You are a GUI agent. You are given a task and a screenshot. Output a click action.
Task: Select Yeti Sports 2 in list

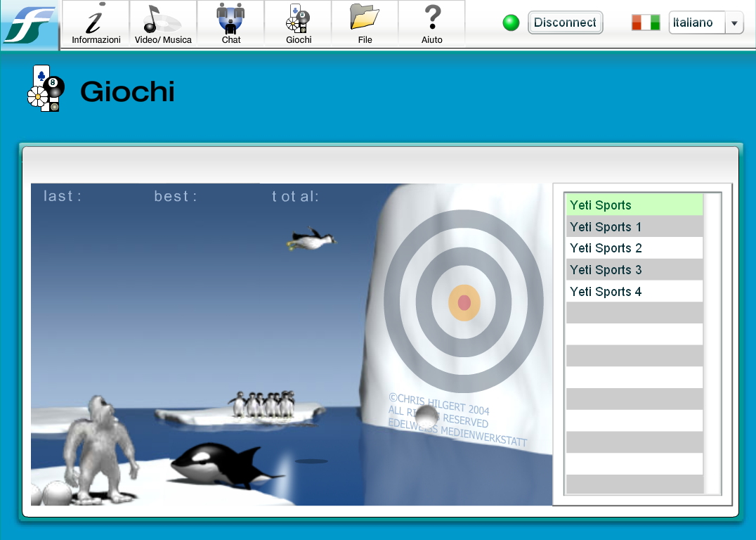coord(634,248)
